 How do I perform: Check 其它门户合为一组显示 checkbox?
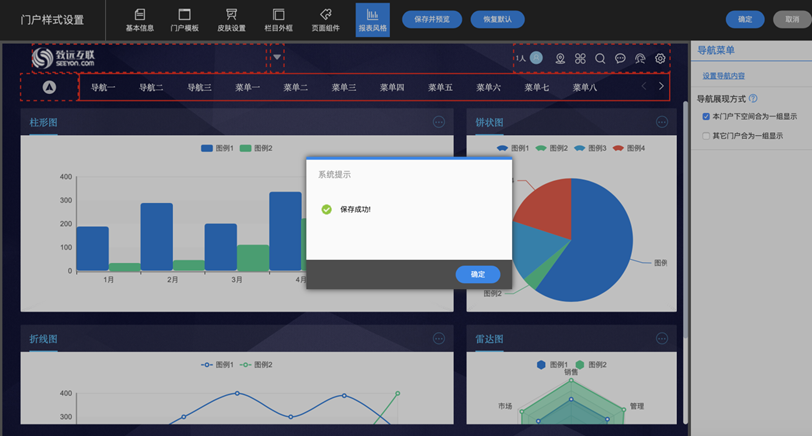pos(706,135)
